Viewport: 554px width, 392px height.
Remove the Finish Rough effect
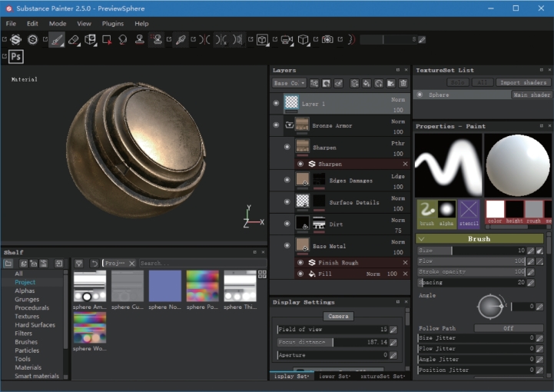click(405, 263)
